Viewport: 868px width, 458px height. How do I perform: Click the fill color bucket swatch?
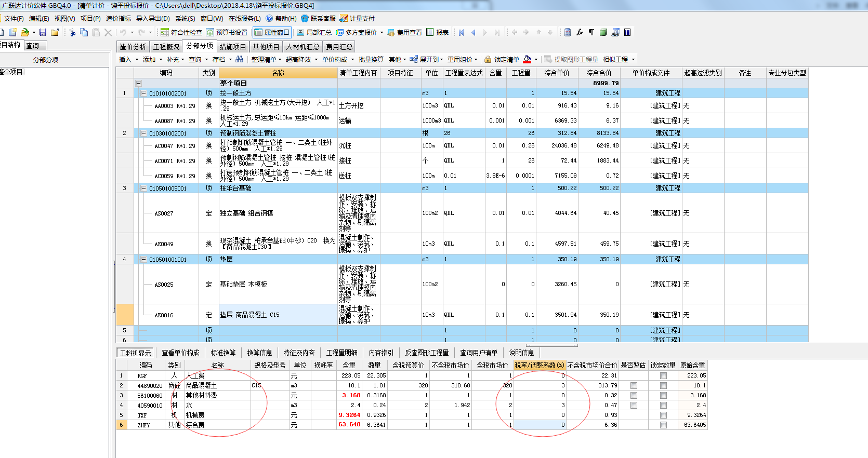527,59
